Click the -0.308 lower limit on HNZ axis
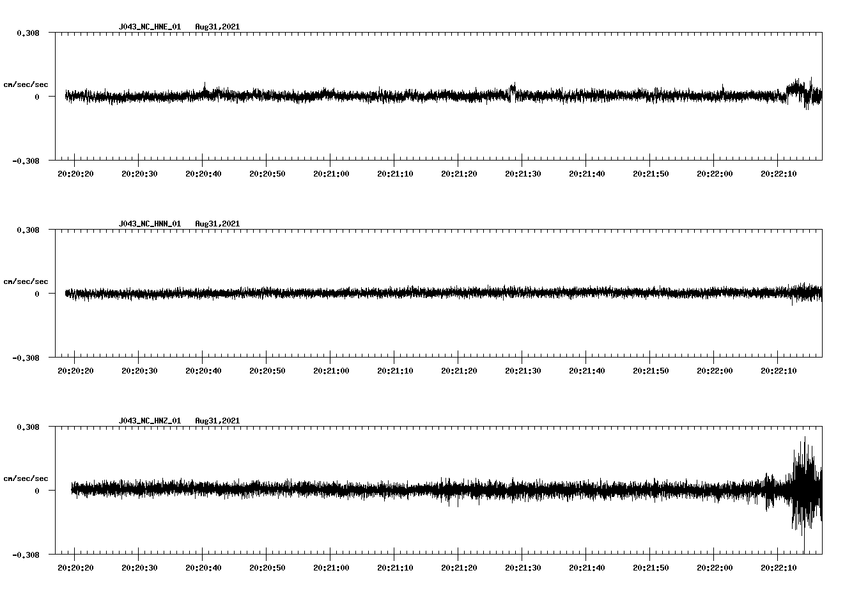Screen dimensions: 868x591 (x=26, y=555)
